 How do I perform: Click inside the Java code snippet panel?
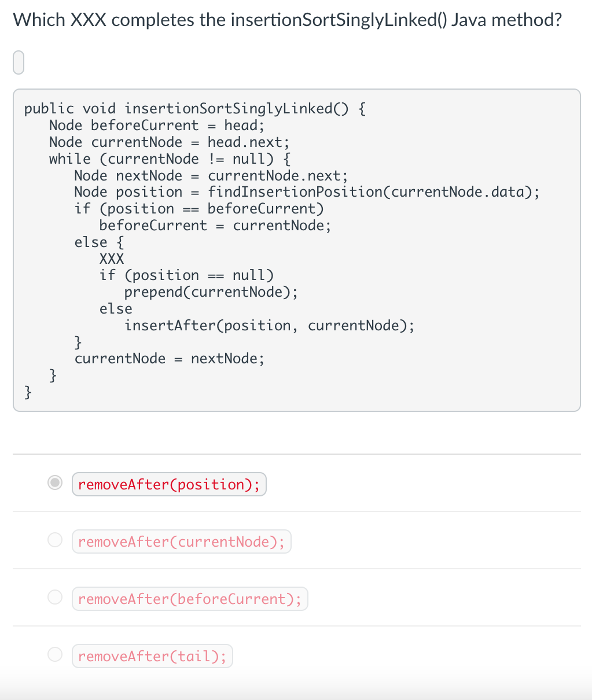(296, 249)
